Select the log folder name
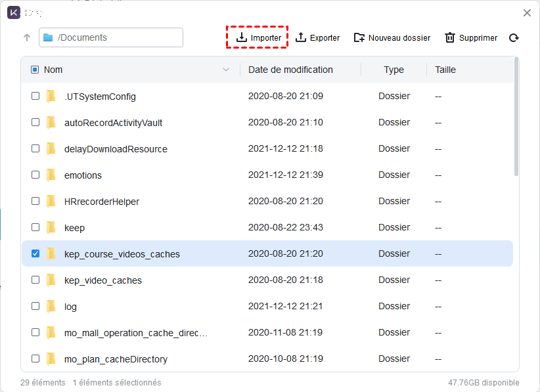Viewport: 540px width, 392px height. (70, 307)
